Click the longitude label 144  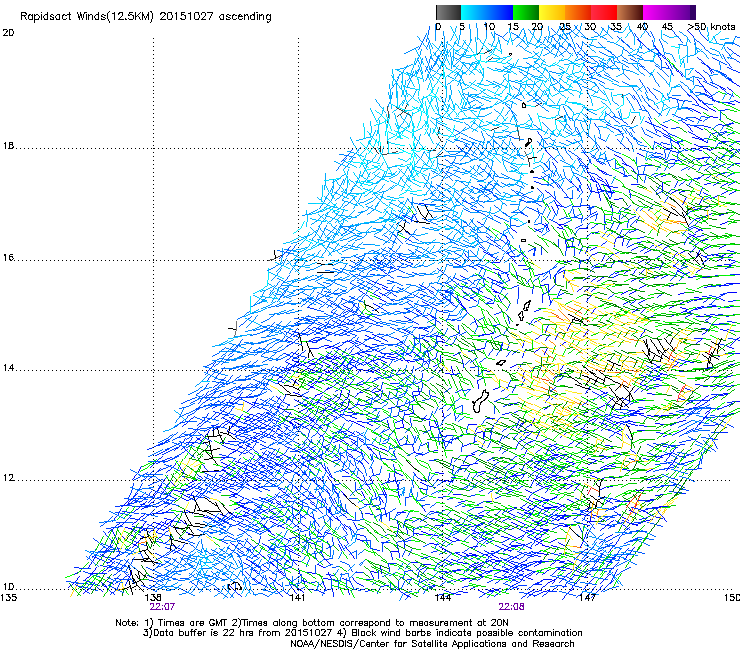pyautogui.click(x=443, y=598)
